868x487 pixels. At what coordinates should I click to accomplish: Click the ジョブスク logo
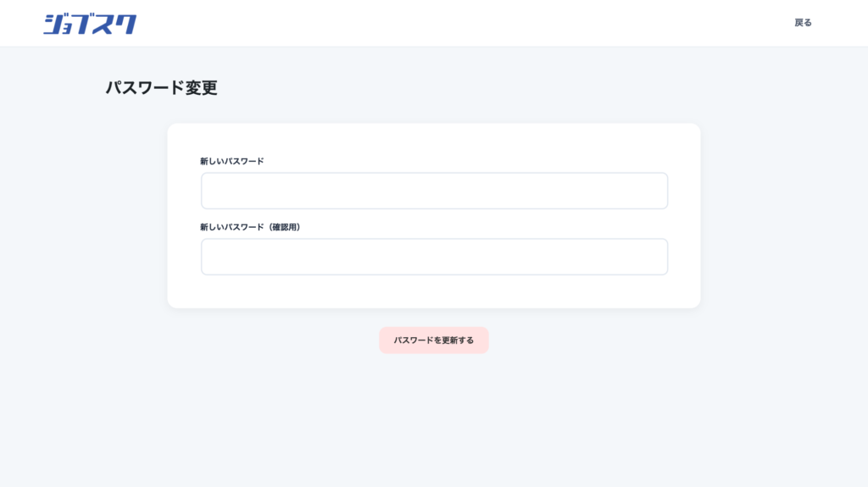pos(90,24)
